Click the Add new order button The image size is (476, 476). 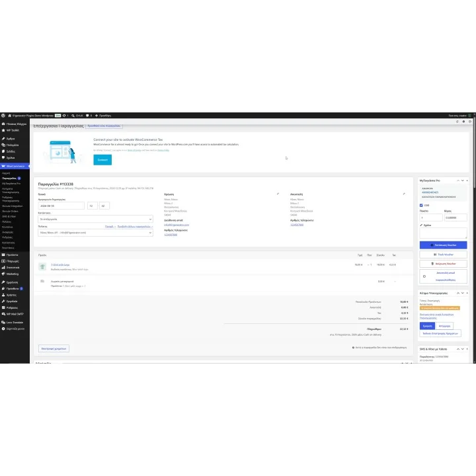click(x=104, y=126)
